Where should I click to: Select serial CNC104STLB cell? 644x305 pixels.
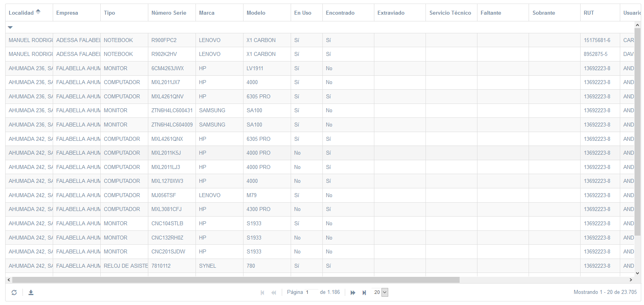(172, 223)
